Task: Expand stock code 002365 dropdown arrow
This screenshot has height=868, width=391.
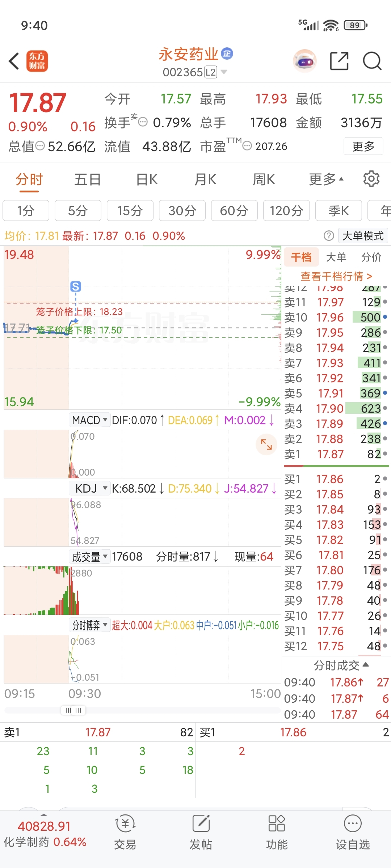Action: click(x=224, y=72)
